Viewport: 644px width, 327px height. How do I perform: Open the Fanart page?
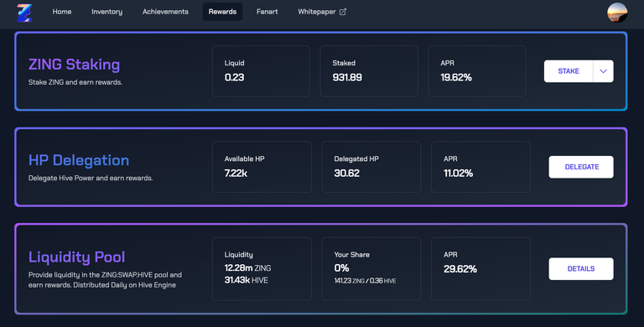point(267,12)
